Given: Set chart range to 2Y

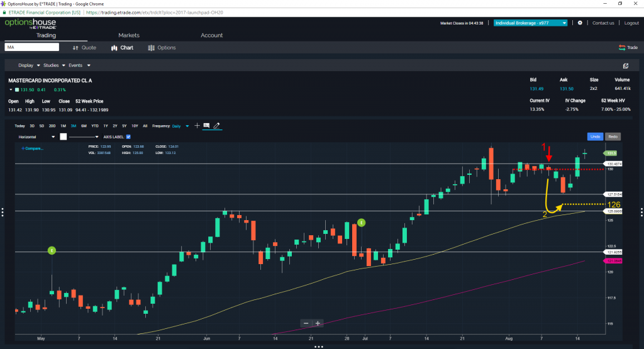Looking at the screenshot, I should tap(115, 126).
